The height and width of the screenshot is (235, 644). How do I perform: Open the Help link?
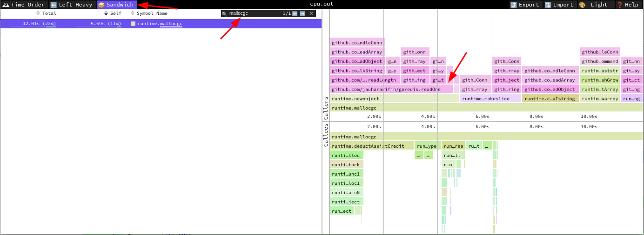[628, 5]
